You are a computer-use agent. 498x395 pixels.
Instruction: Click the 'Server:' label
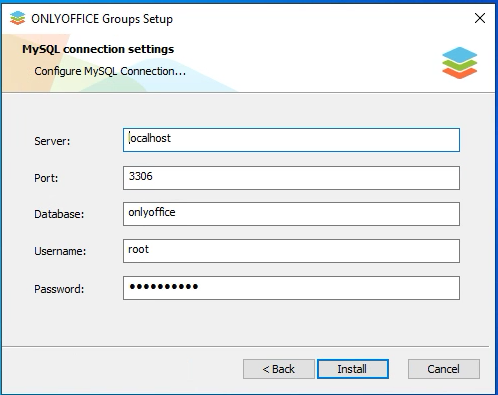52,141
